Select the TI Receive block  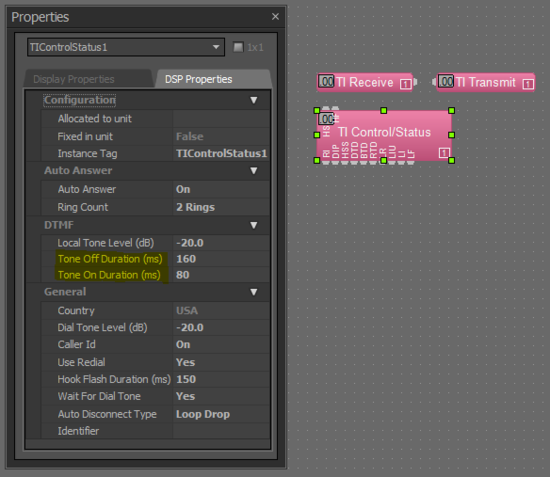365,82
